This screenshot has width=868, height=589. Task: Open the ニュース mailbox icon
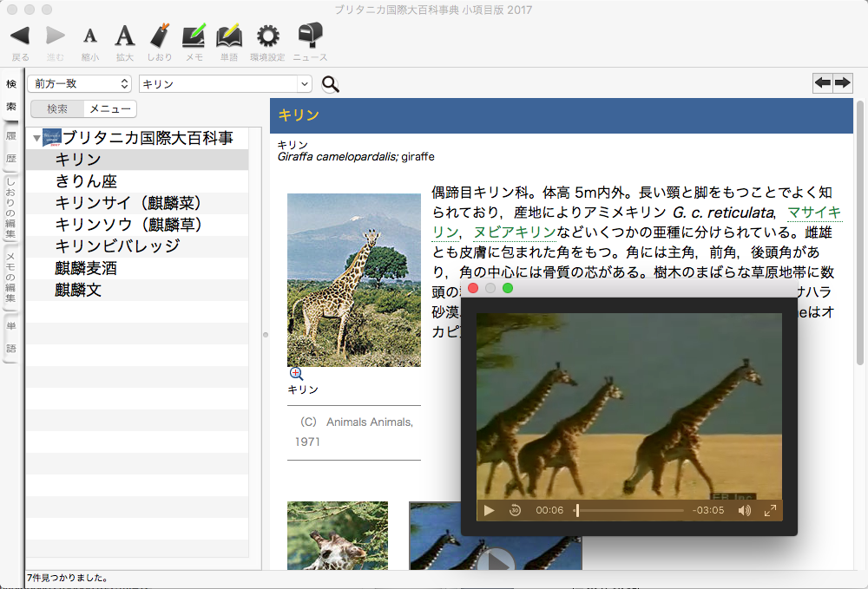310,36
